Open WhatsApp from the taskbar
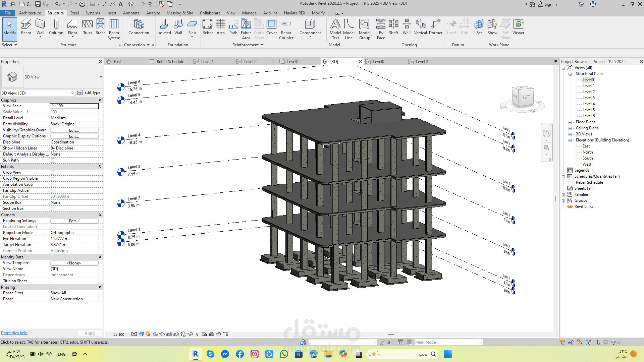 click(x=284, y=354)
